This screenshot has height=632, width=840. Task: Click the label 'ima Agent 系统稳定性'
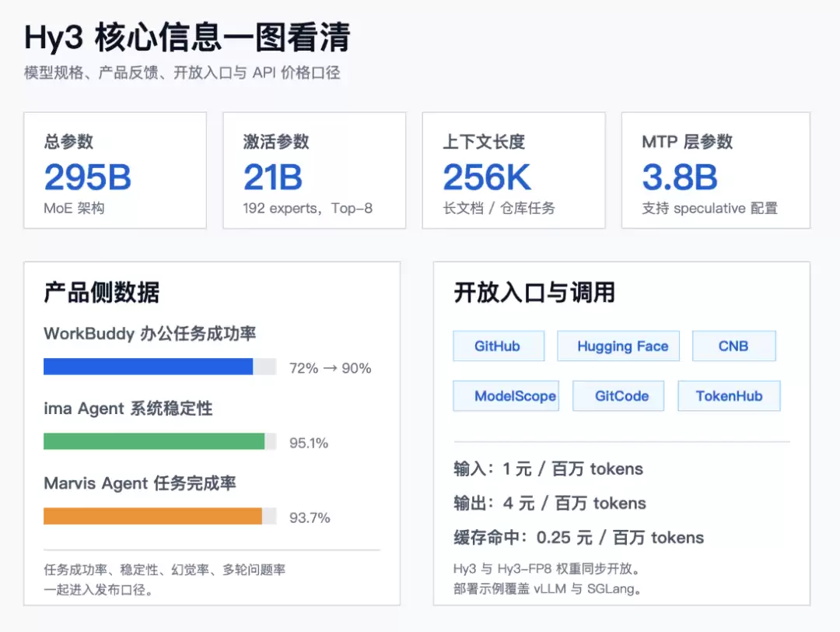pos(128,409)
